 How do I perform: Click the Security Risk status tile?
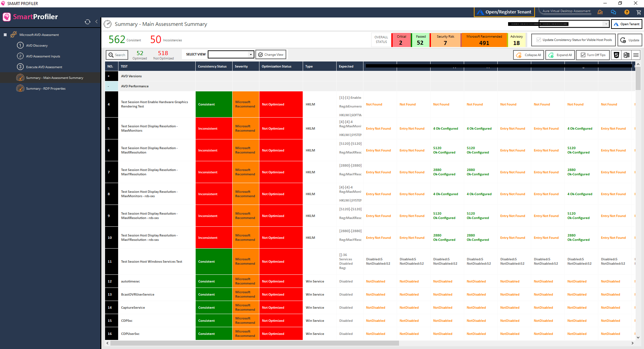[x=445, y=40]
